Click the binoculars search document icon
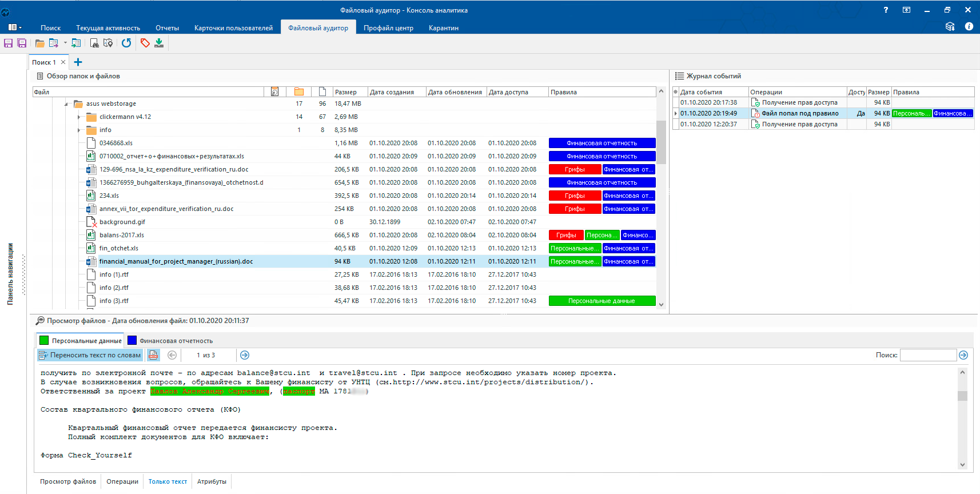 click(x=94, y=43)
